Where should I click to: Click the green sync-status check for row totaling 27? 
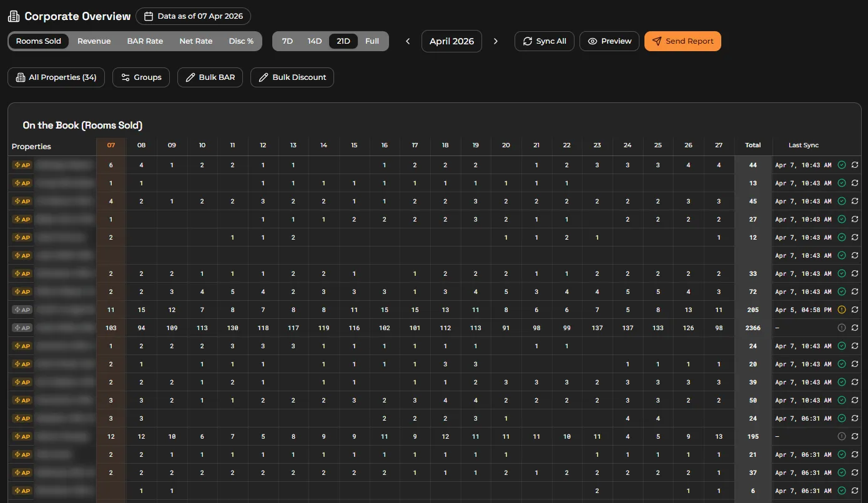[x=842, y=220]
